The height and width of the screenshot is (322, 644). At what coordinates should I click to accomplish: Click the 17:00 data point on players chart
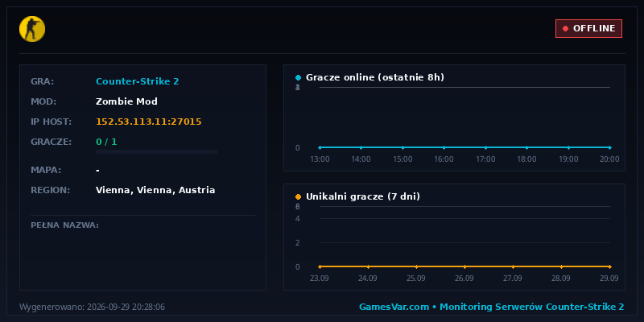pos(485,147)
